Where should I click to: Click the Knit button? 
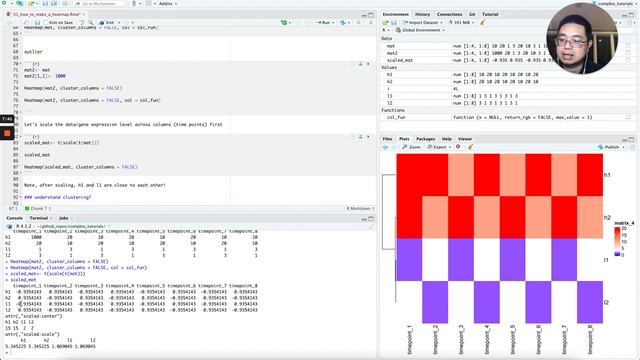point(107,23)
